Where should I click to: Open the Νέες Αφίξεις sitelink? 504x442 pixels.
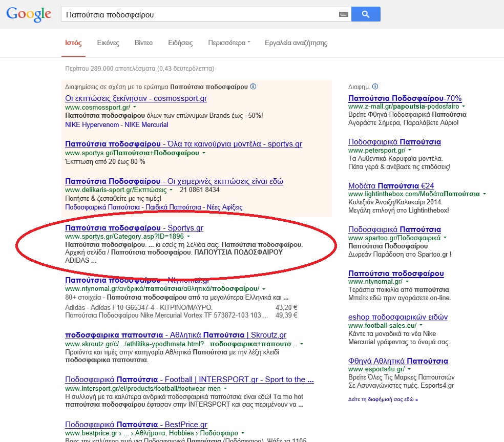[x=225, y=207]
